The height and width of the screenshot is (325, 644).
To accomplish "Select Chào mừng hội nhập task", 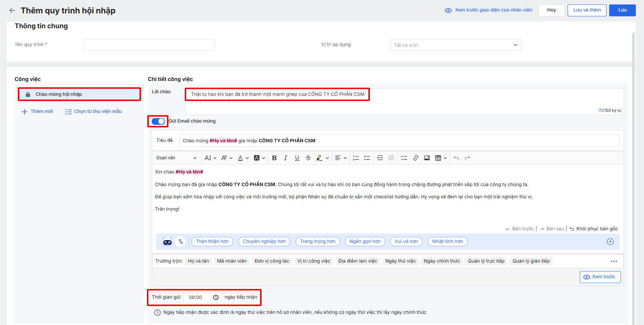I will 79,94.
